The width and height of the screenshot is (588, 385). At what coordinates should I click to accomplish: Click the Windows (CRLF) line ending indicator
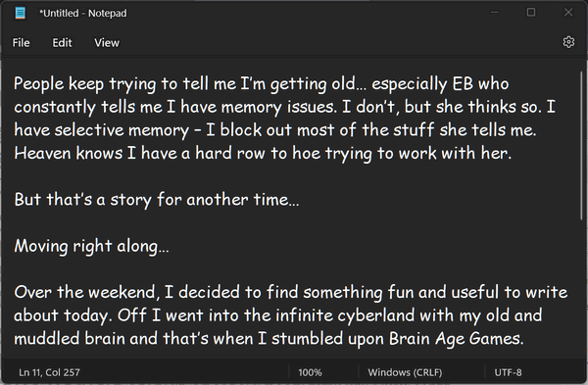pos(405,372)
